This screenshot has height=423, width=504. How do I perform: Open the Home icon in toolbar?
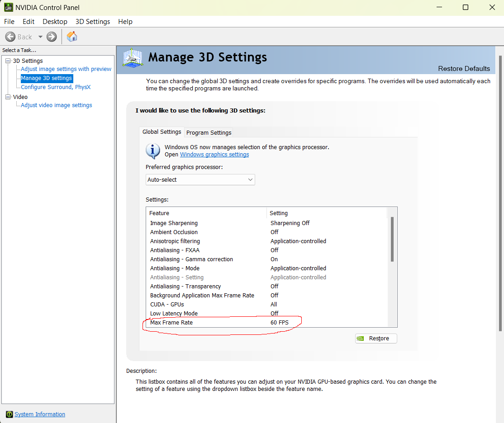point(72,37)
